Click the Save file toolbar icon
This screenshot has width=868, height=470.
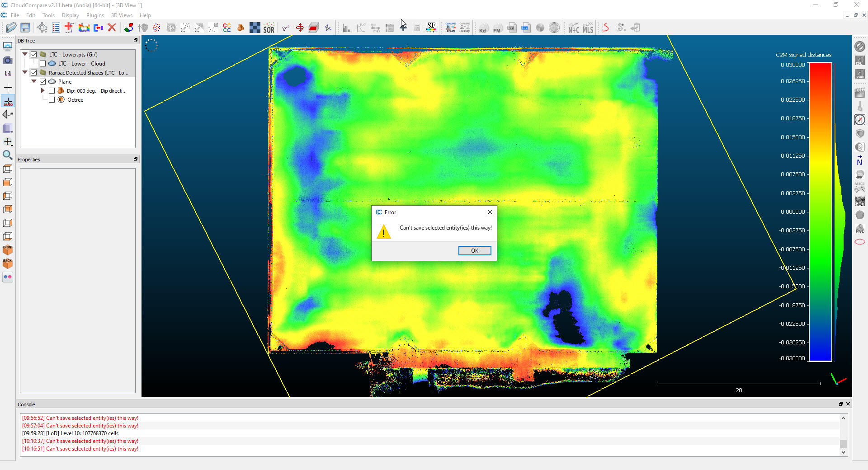25,28
